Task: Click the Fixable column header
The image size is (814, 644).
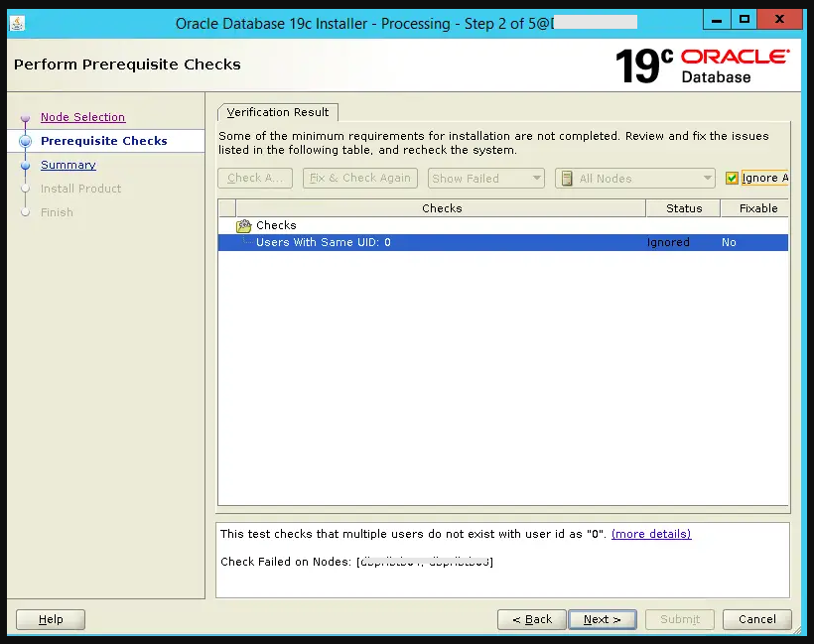Action: 754,208
